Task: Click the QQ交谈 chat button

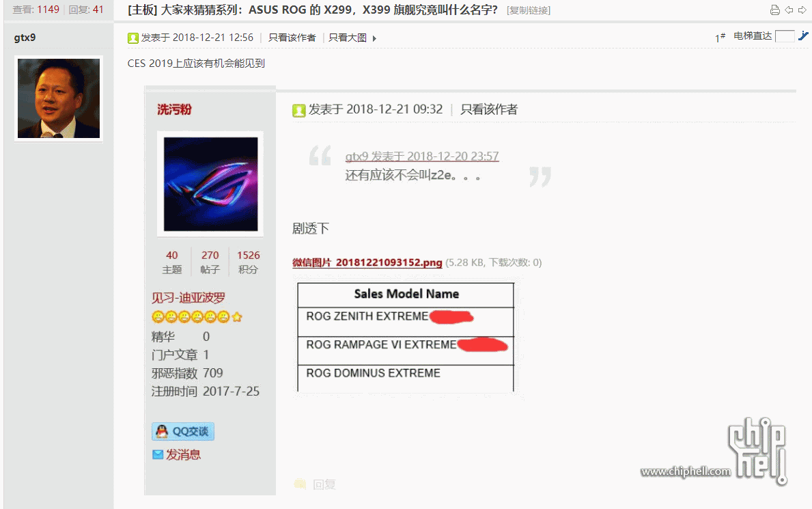Action: point(183,431)
